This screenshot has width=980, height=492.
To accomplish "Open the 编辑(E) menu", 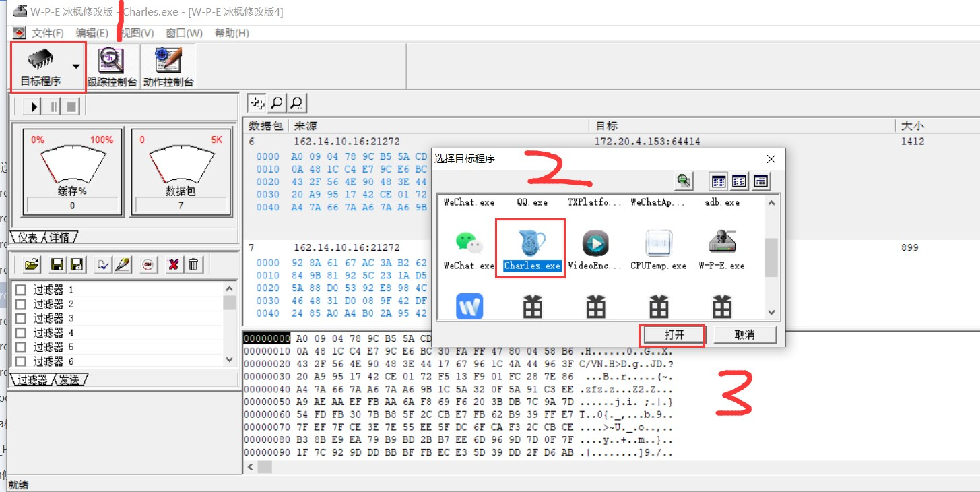I will (92, 33).
